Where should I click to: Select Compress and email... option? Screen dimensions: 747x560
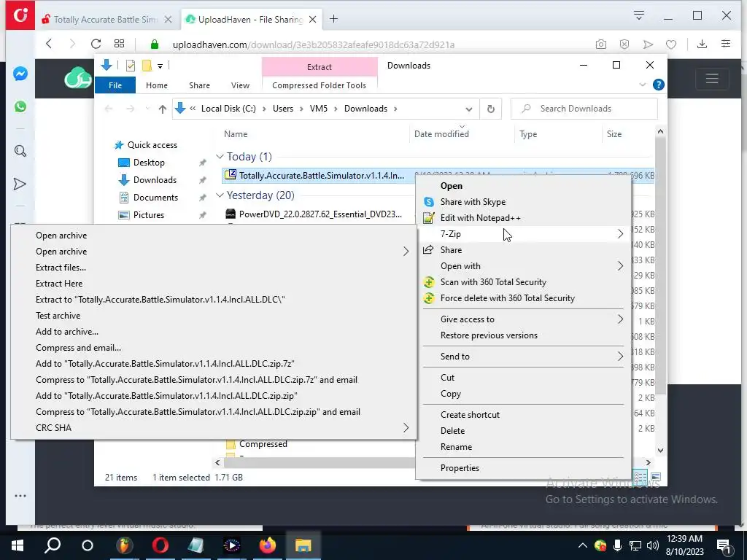[x=214, y=348]
